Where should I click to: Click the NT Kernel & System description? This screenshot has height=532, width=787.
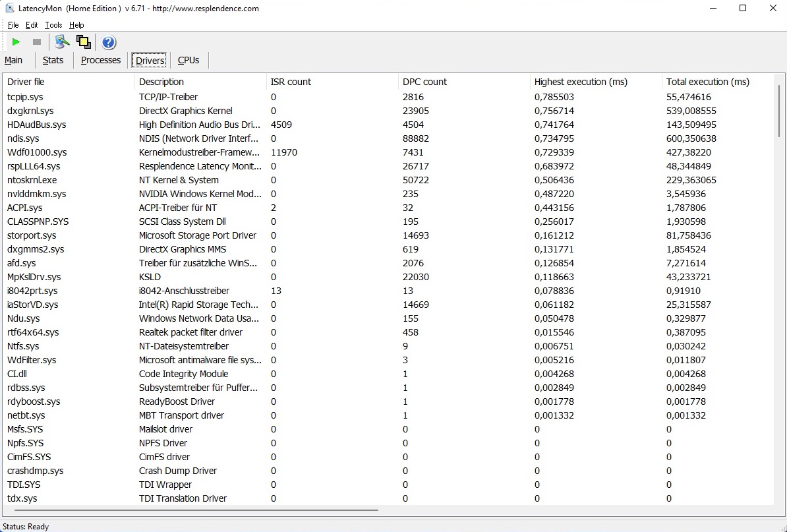(x=179, y=180)
